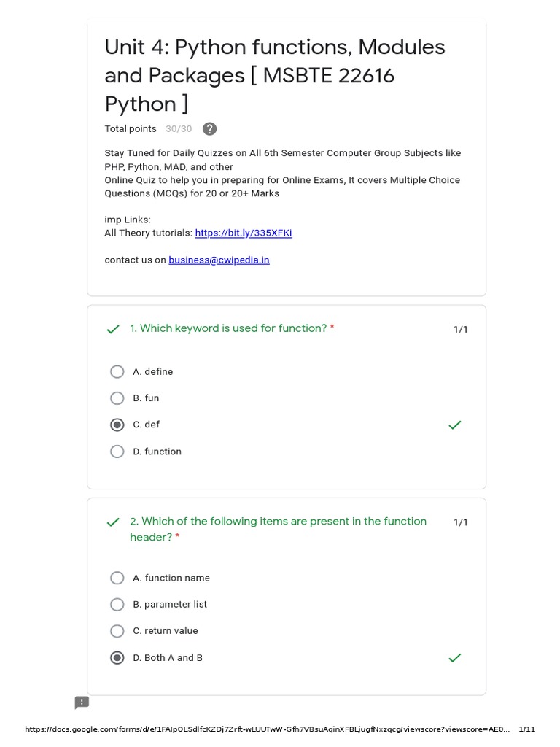Click the report problem feedback icon
Screen dimensions: 560x747
(82, 703)
